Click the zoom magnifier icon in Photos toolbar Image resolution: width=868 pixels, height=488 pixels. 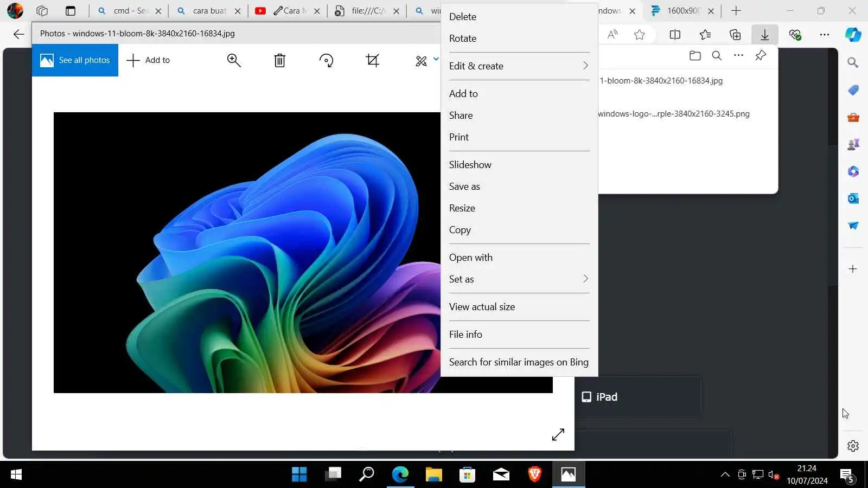pos(234,60)
